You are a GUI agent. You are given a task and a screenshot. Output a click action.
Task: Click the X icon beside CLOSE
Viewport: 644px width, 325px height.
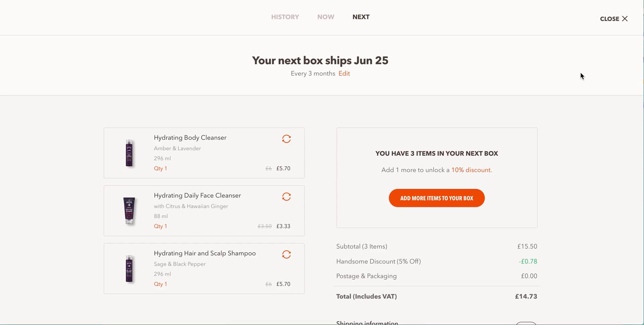coord(625,19)
